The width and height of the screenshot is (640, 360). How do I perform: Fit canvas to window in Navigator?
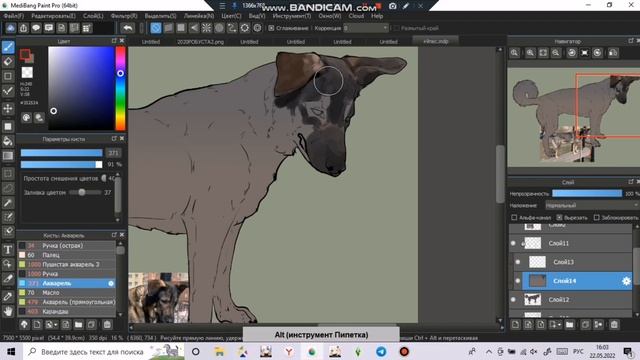click(x=543, y=53)
